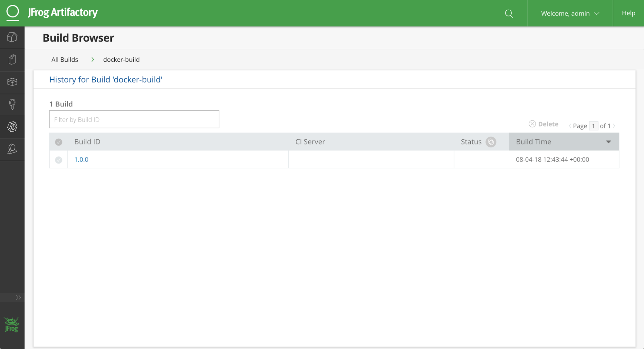The image size is (644, 349).
Task: Select the Builds hexagon icon
Action: tap(12, 127)
